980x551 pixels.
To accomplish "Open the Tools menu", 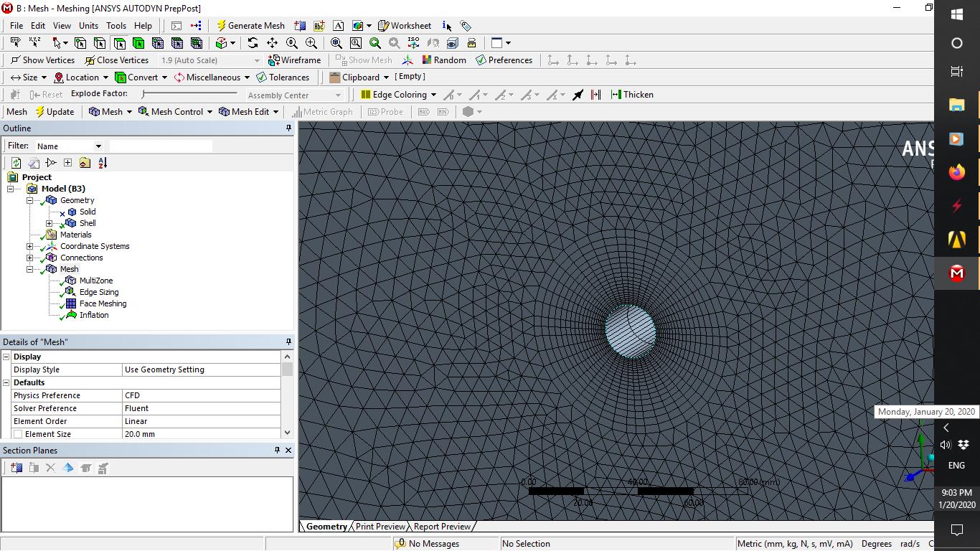I will pyautogui.click(x=116, y=26).
